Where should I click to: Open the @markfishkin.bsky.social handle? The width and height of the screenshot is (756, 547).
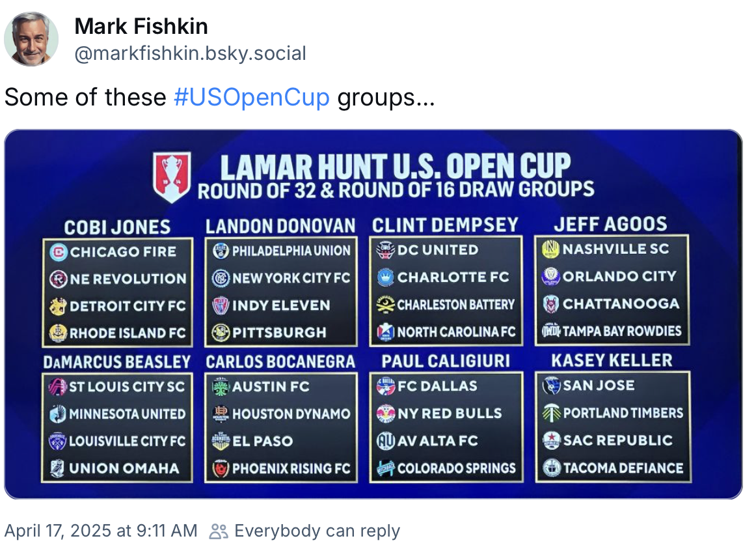pos(190,53)
